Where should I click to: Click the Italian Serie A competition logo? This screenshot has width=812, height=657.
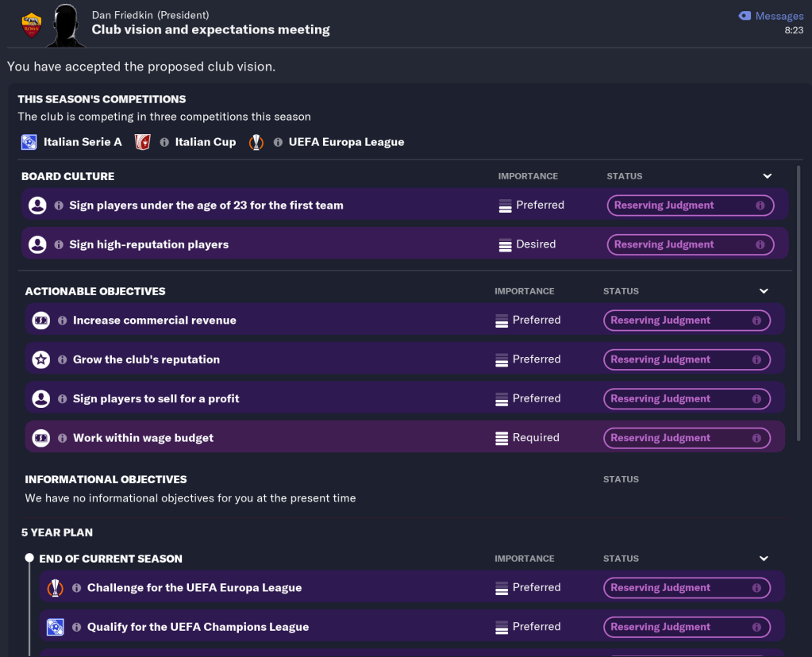point(29,142)
